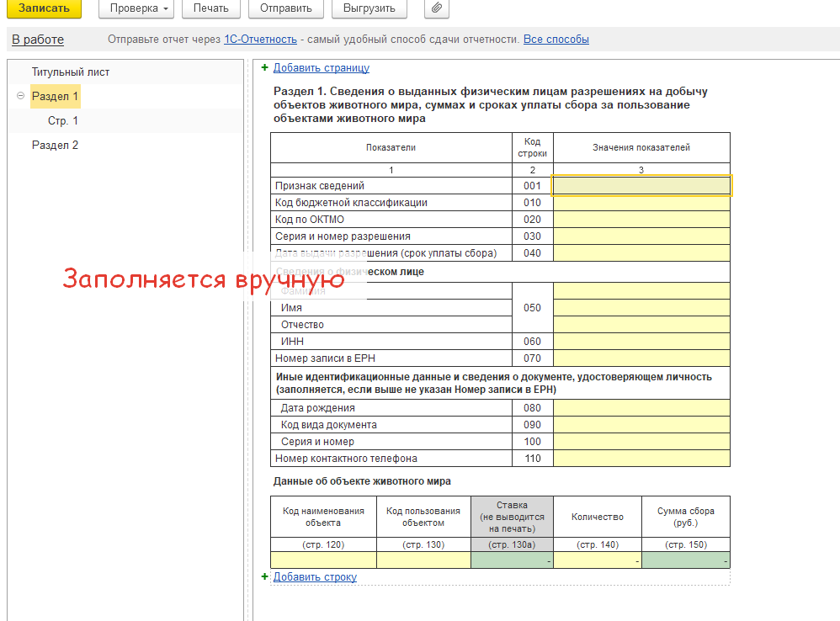
Task: Click the green plus next to Добавить строку
Action: click(264, 577)
